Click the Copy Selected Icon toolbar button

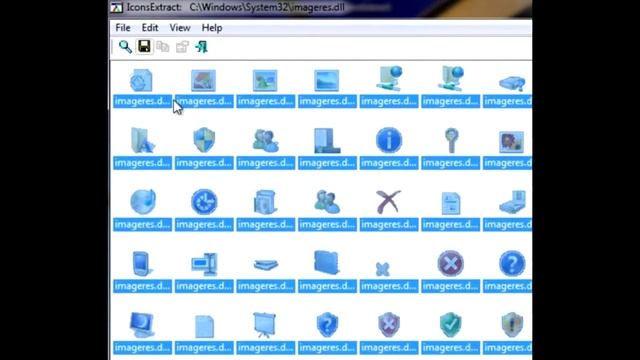(x=163, y=47)
